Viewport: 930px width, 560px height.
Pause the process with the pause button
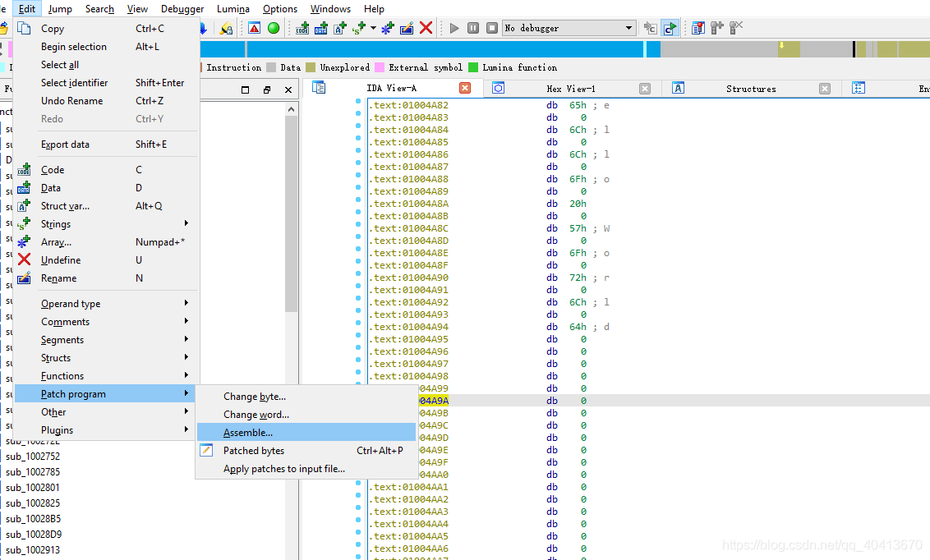[473, 28]
